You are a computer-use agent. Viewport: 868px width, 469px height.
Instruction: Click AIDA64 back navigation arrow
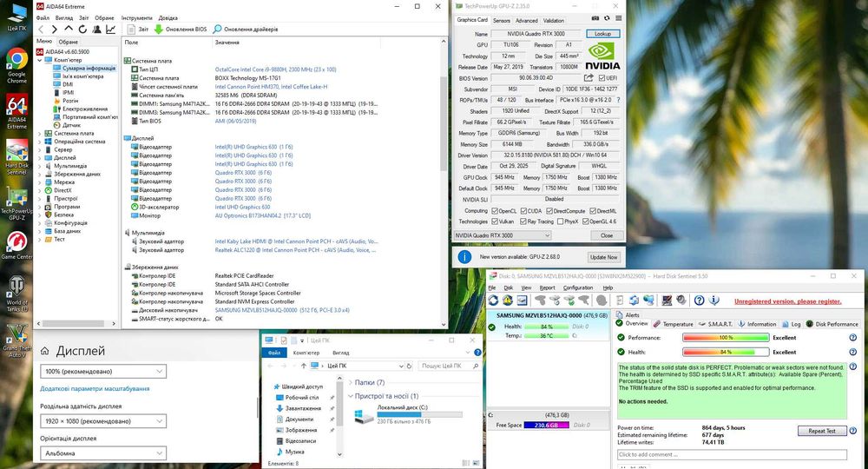[41, 29]
